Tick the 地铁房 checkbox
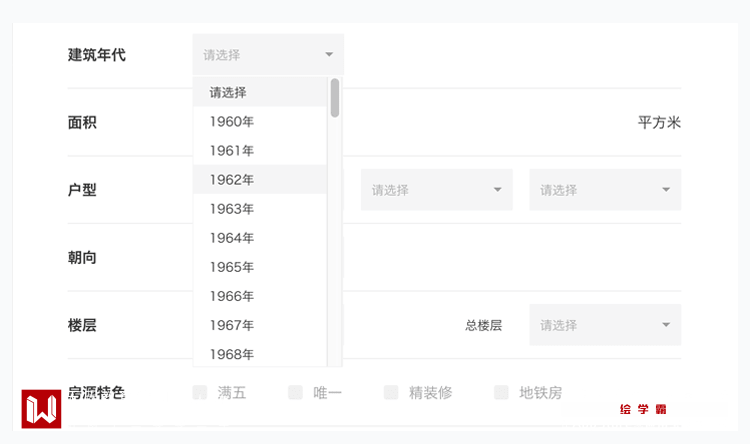Screen dimensions: 750x444 pyautogui.click(x=501, y=393)
